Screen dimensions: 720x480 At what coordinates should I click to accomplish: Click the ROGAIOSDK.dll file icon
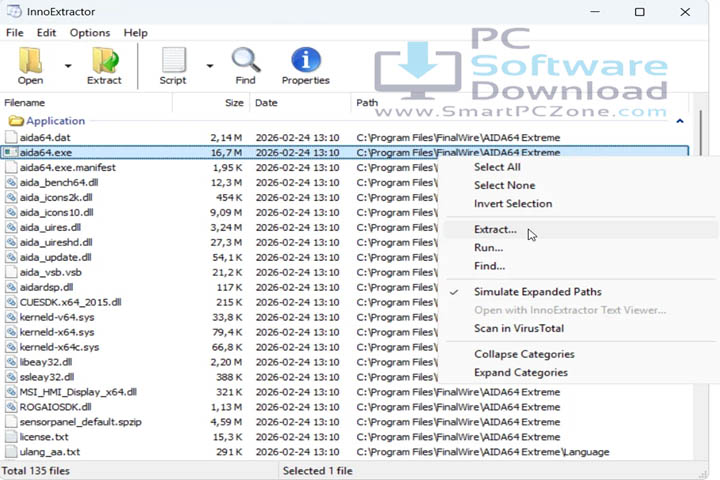(x=11, y=407)
